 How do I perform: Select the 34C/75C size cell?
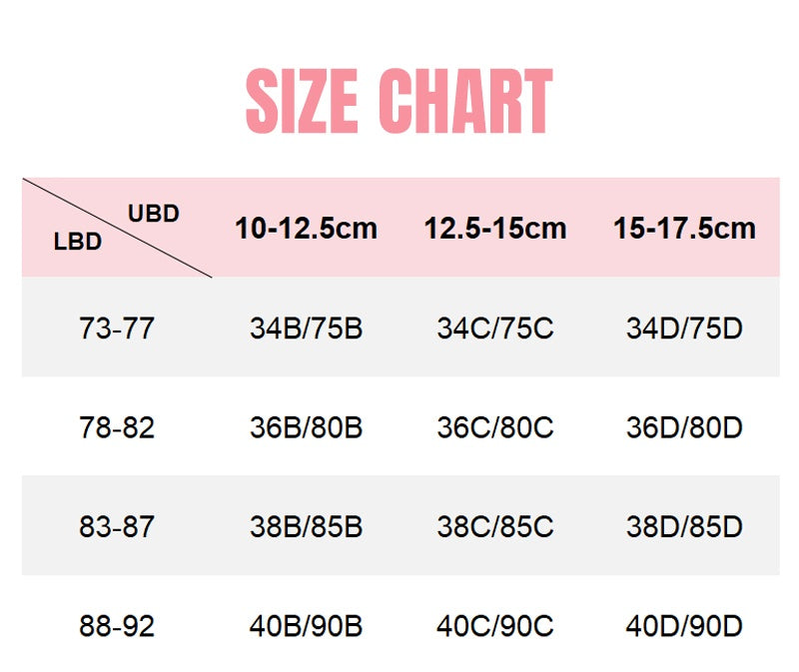click(494, 328)
